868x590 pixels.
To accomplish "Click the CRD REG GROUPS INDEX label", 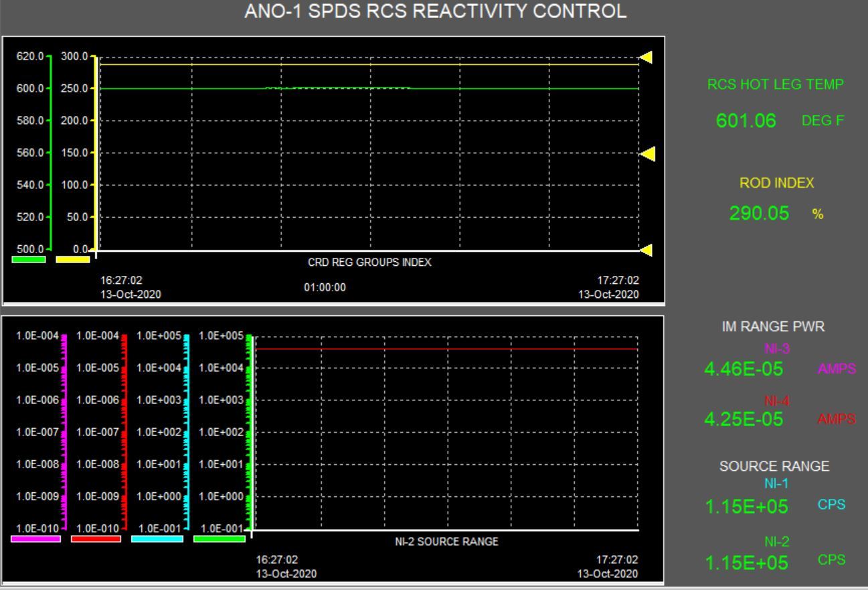I will tap(369, 263).
